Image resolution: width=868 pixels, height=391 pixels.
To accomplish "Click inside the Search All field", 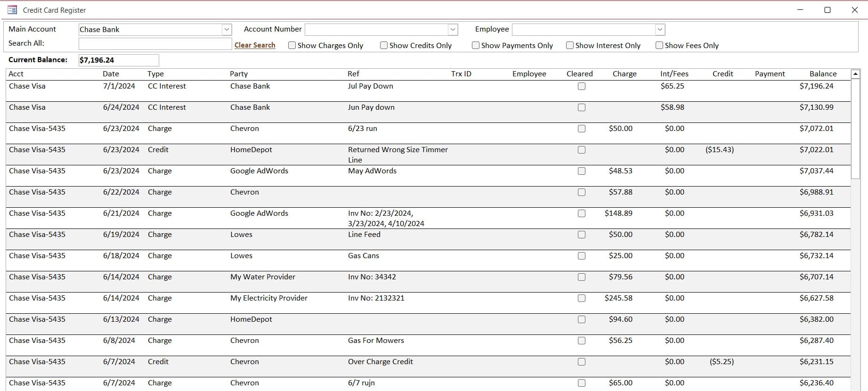I will point(155,44).
